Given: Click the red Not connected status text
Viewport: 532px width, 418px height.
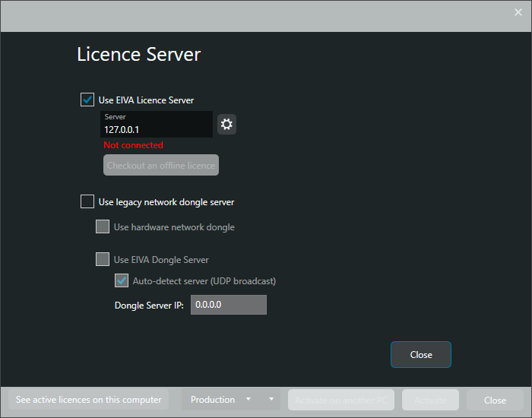Looking at the screenshot, I should (x=133, y=145).
